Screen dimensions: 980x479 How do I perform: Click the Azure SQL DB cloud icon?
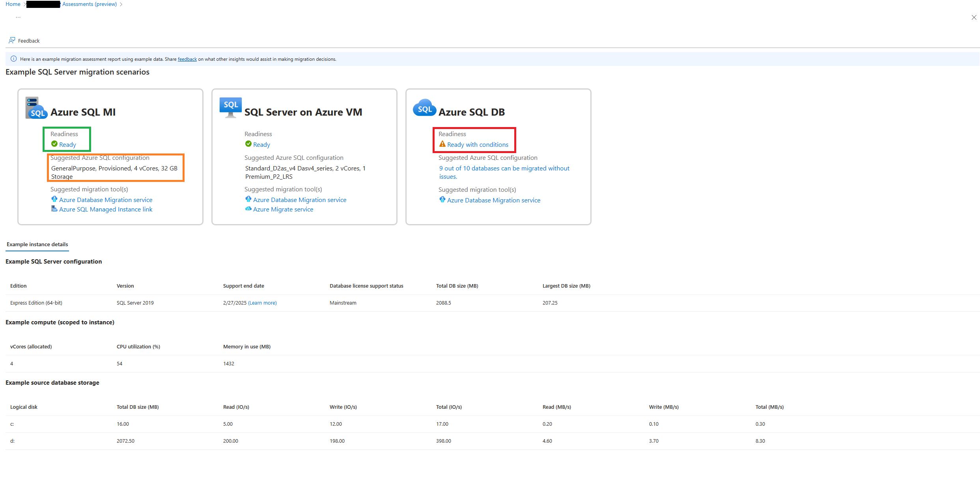click(424, 107)
